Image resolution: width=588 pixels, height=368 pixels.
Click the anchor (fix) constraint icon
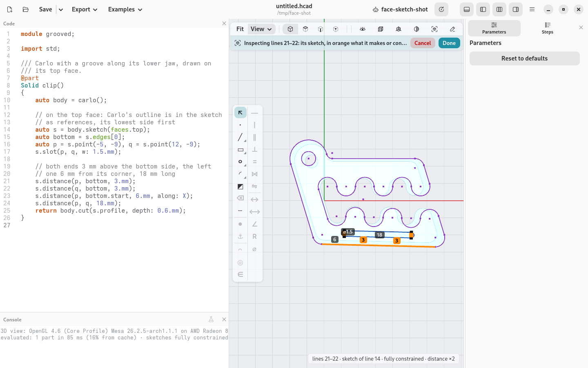(x=240, y=236)
